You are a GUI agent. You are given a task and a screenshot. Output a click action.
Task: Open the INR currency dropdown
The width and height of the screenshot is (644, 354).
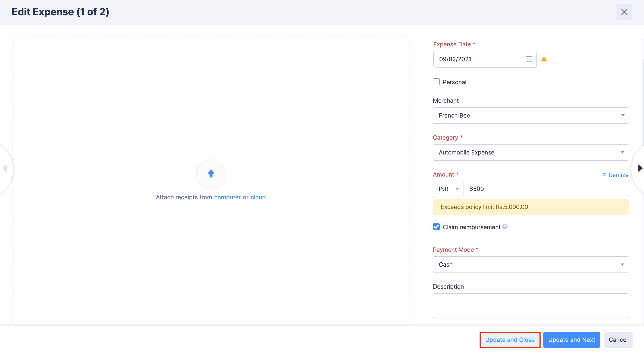(x=448, y=189)
